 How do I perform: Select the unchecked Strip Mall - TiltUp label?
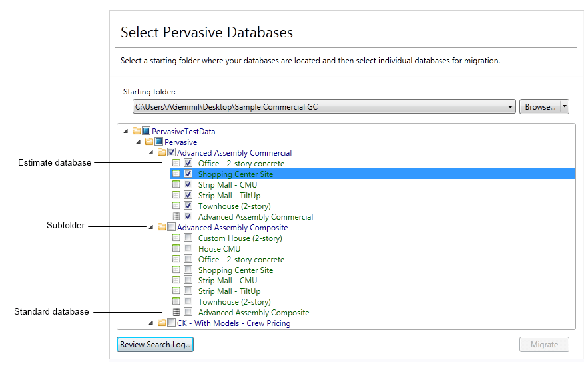click(x=230, y=291)
